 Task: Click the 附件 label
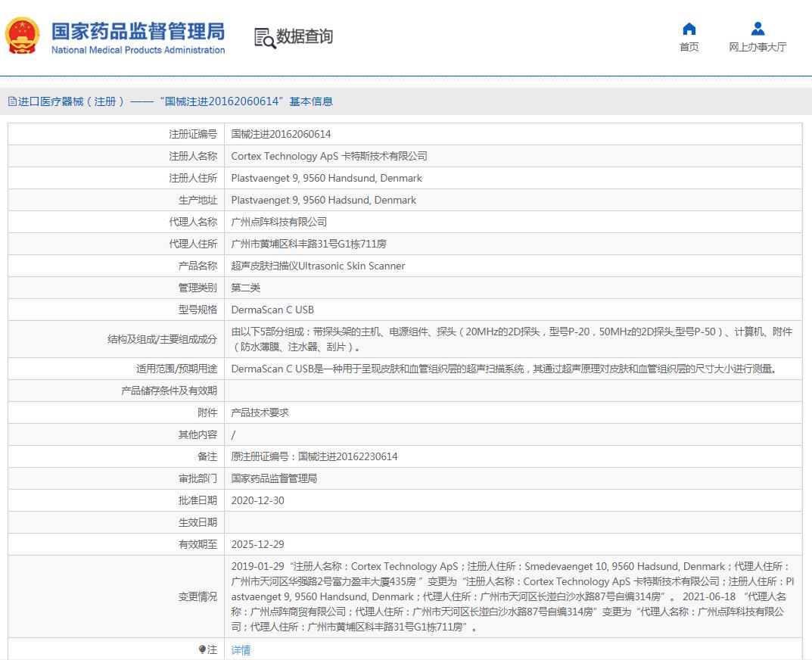[x=207, y=413]
